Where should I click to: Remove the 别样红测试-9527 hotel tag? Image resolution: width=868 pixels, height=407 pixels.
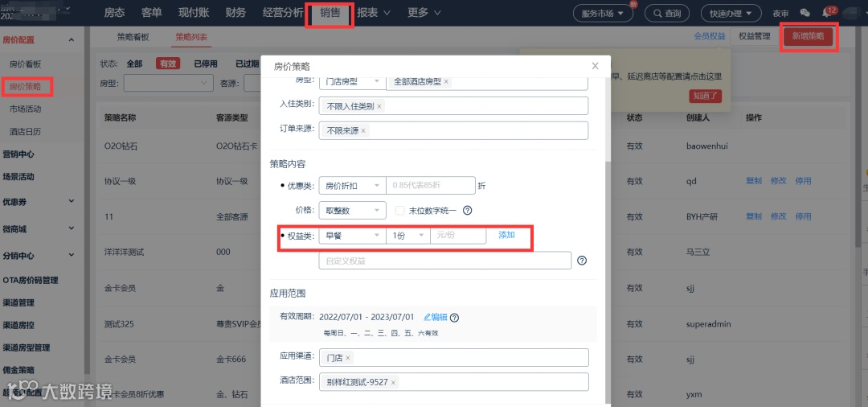click(x=393, y=383)
